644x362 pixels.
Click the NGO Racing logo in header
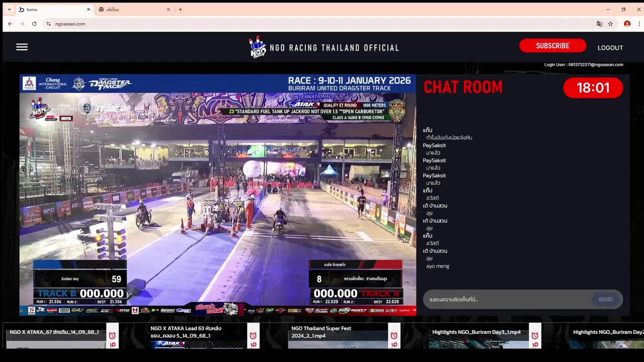tap(258, 48)
